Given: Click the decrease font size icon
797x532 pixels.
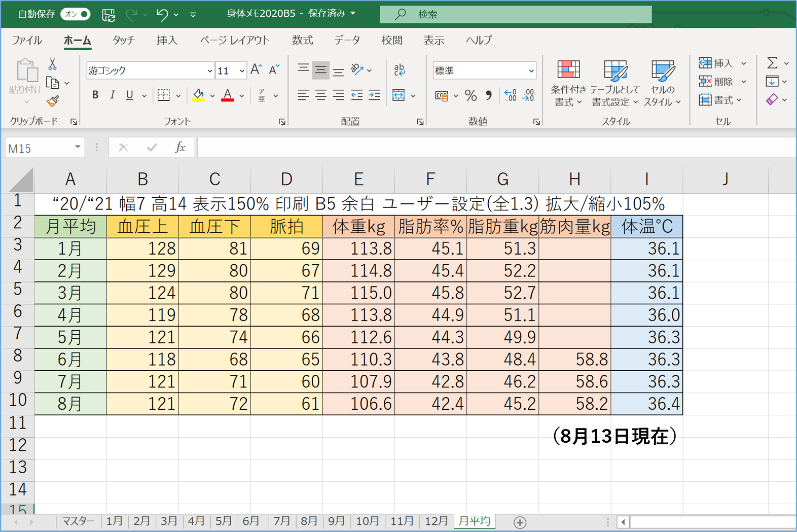Looking at the screenshot, I should (274, 70).
